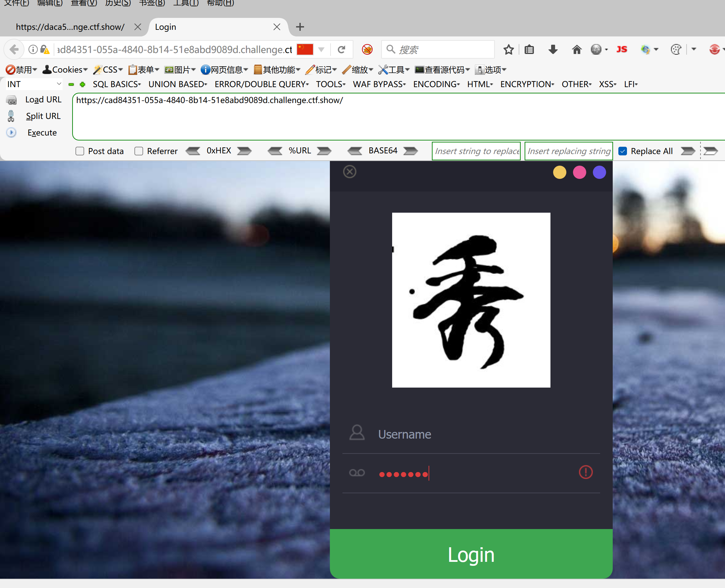Click the browser reload page icon

341,50
